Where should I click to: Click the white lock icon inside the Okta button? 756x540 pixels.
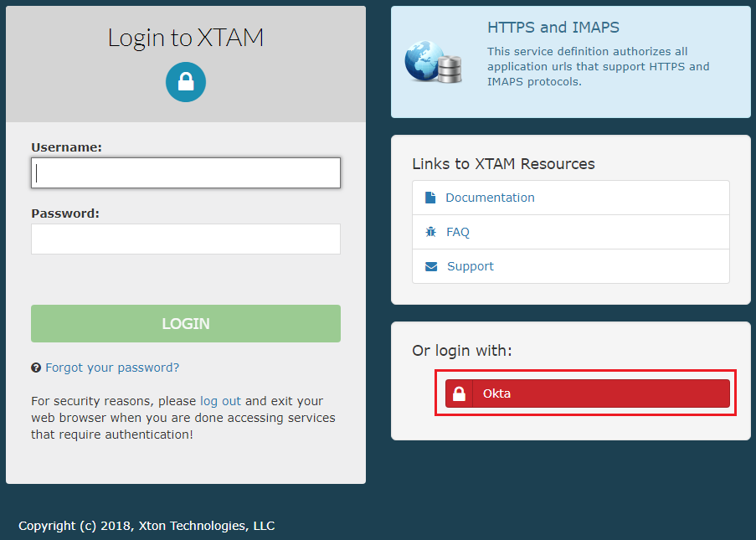point(459,393)
